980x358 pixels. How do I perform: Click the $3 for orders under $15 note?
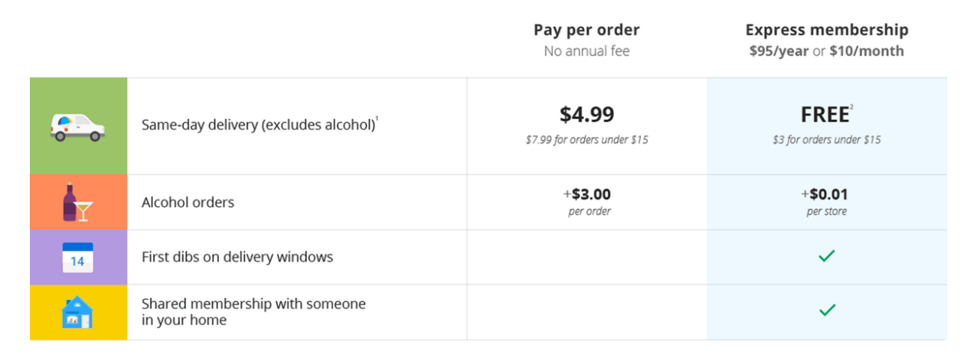(826, 140)
